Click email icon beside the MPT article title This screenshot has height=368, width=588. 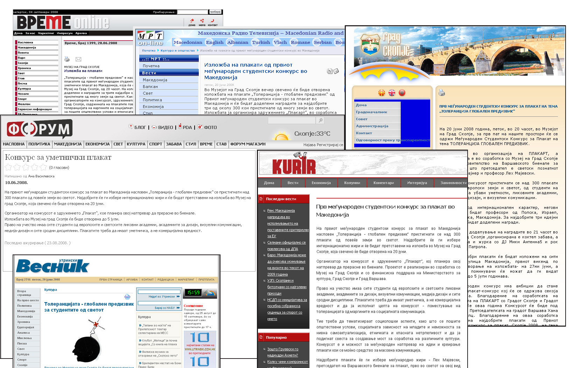coord(336,71)
